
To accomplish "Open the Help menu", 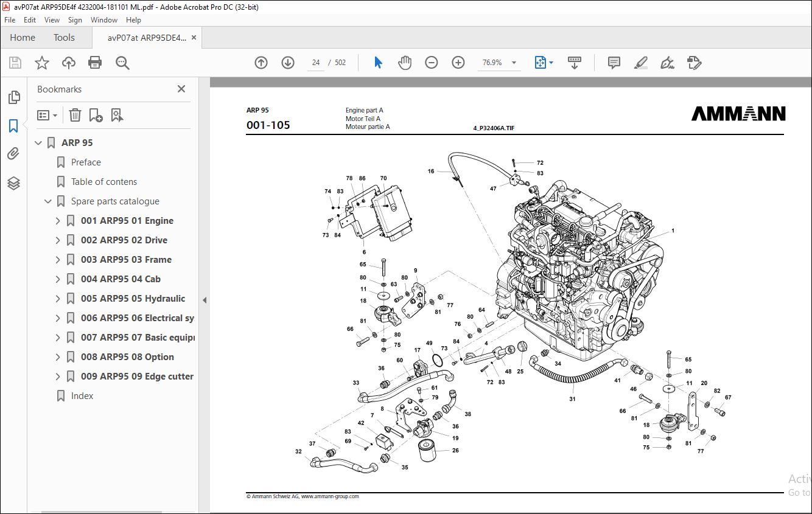I will 133,20.
